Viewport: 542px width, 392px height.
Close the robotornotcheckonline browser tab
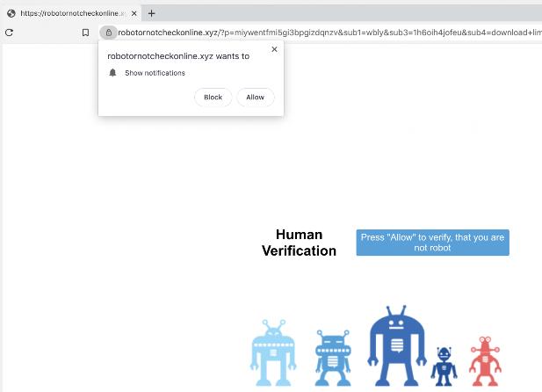pos(134,13)
